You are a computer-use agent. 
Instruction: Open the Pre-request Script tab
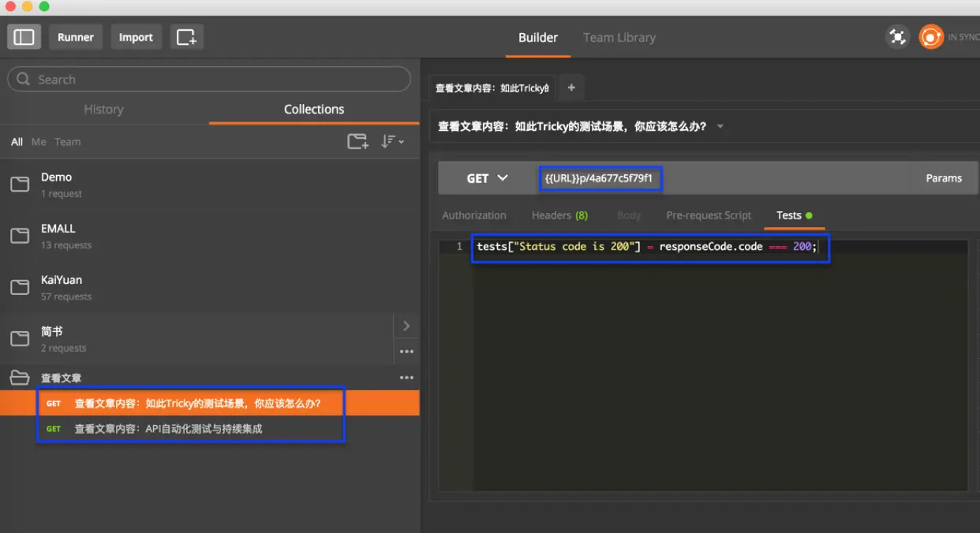pyautogui.click(x=709, y=215)
